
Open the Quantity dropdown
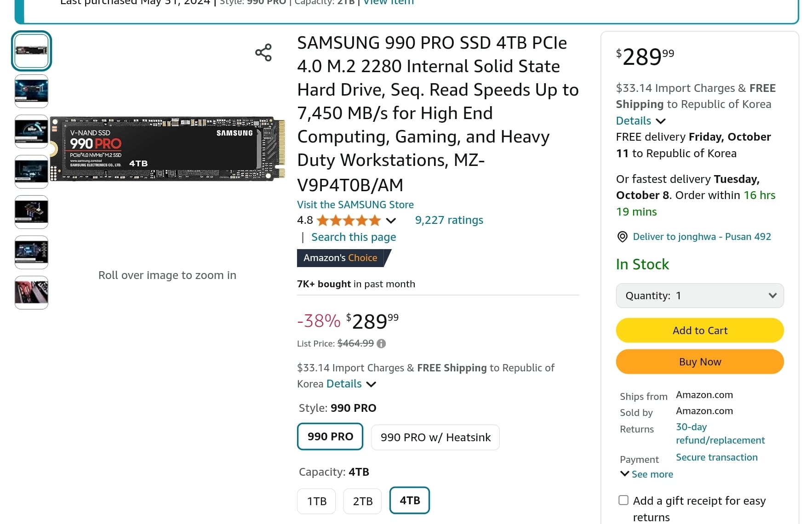700,296
